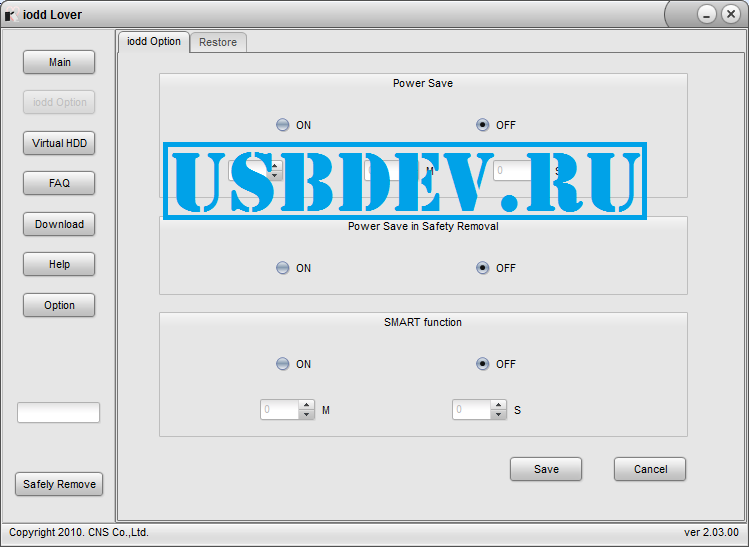
Task: Click the SMART seconds input field
Action: 472,410
